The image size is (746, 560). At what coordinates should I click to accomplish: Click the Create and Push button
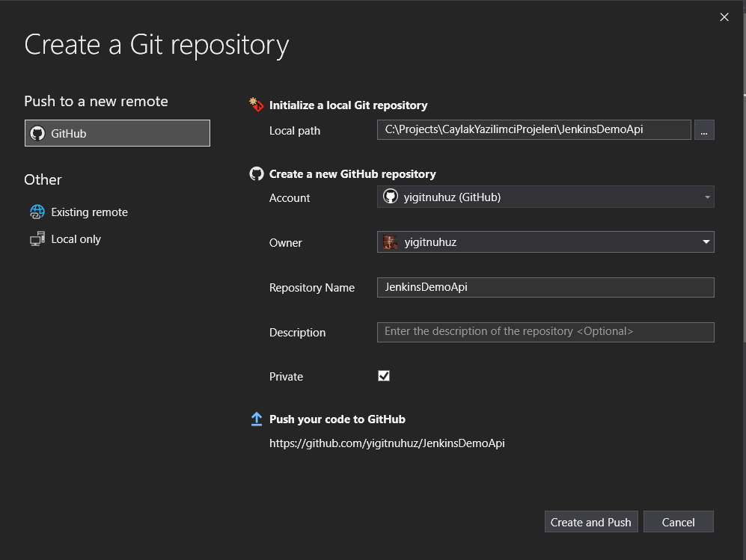click(591, 522)
